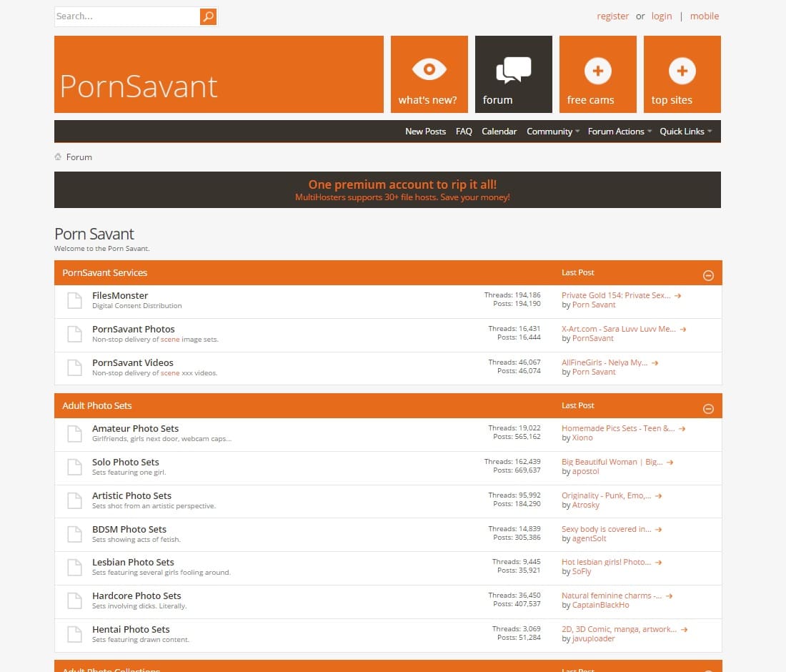Open New Posts in the navbar
786x672 pixels.
point(425,132)
